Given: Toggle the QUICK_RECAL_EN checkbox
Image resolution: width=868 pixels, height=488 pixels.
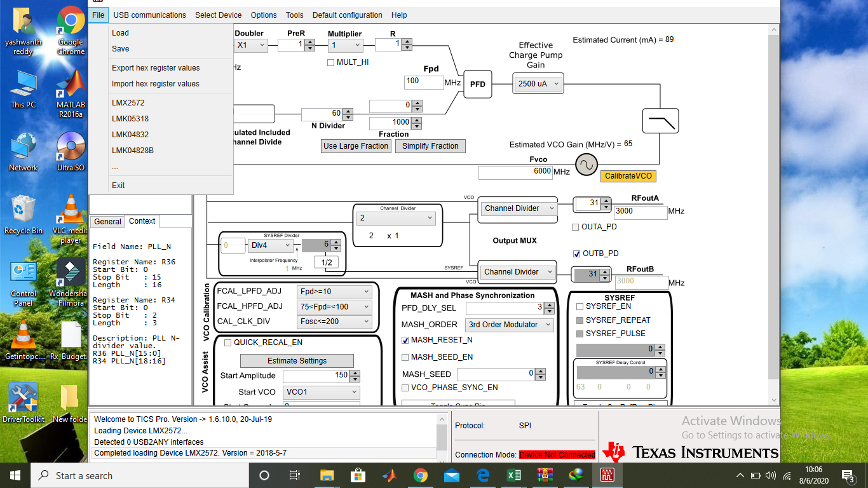Looking at the screenshot, I should tap(227, 342).
